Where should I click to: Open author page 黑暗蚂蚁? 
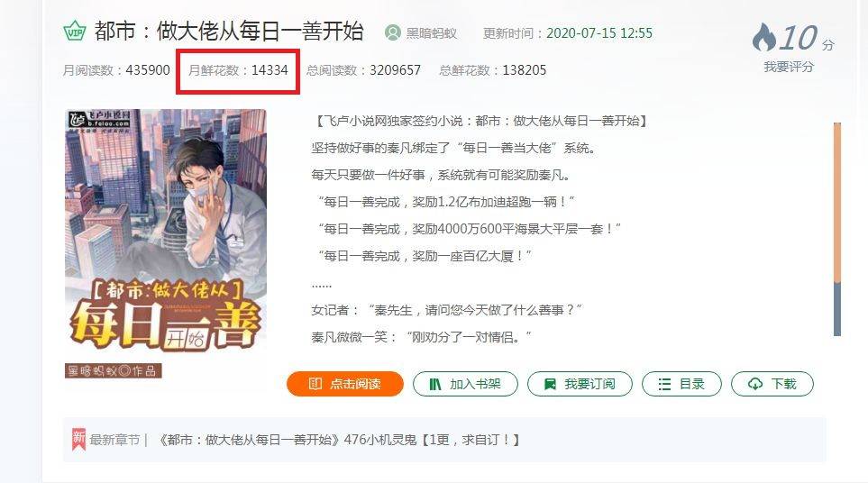click(x=431, y=33)
